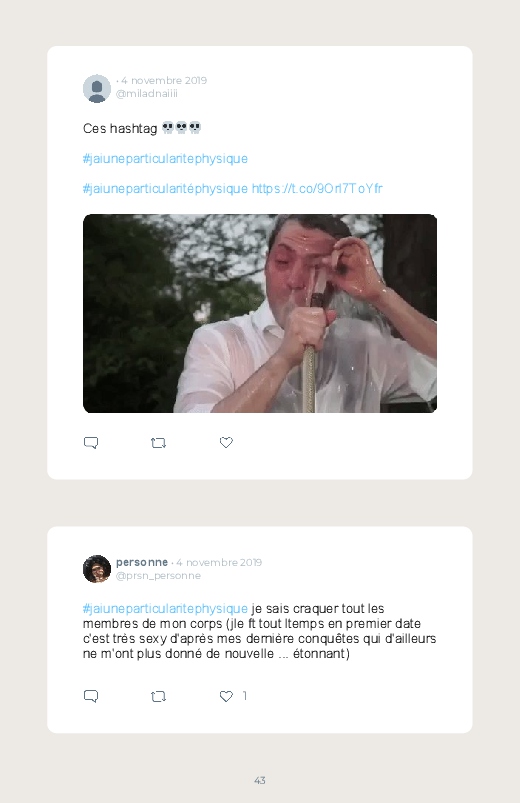Click the first tweet's 4 novembre 2019 date
This screenshot has width=520, height=803.
pyautogui.click(x=164, y=80)
